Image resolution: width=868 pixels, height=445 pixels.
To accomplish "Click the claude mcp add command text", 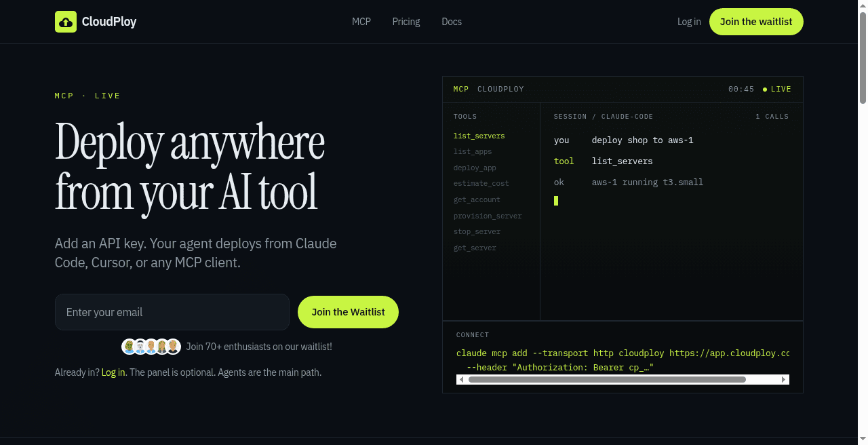I will pos(623,353).
